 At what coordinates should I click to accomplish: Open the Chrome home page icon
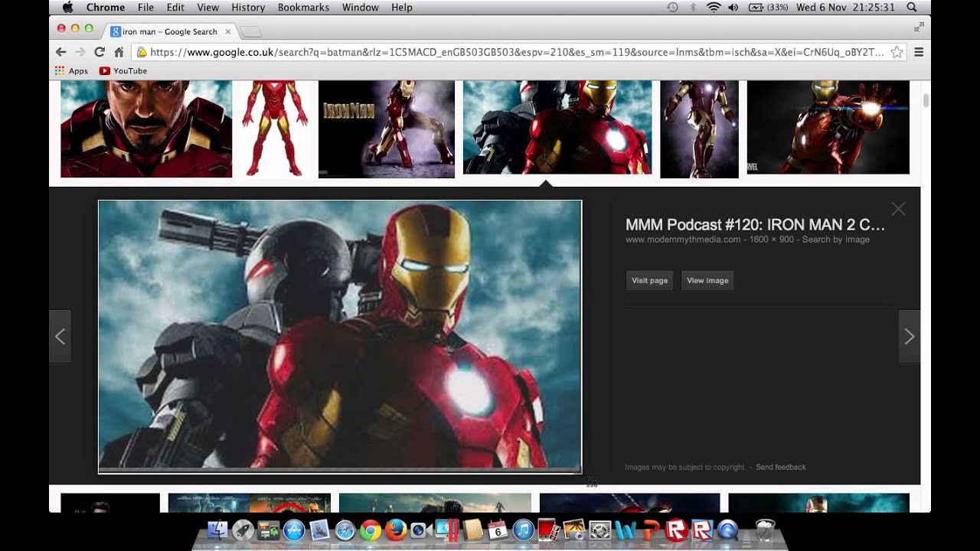pos(119,52)
